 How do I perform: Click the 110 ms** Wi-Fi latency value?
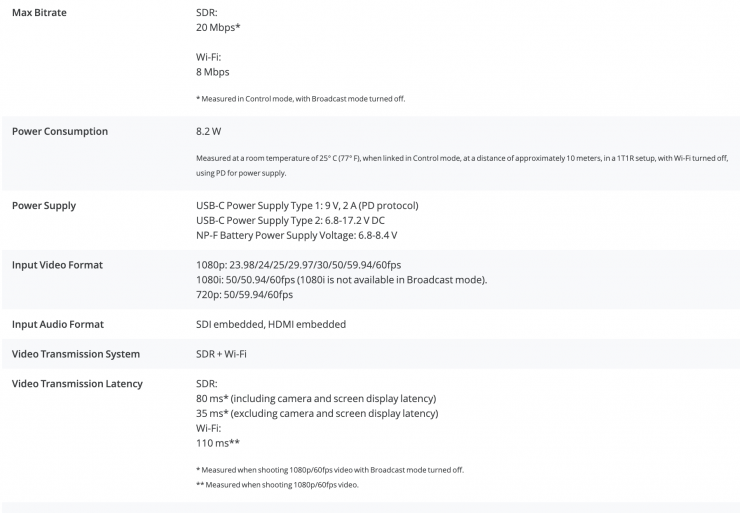pos(217,442)
